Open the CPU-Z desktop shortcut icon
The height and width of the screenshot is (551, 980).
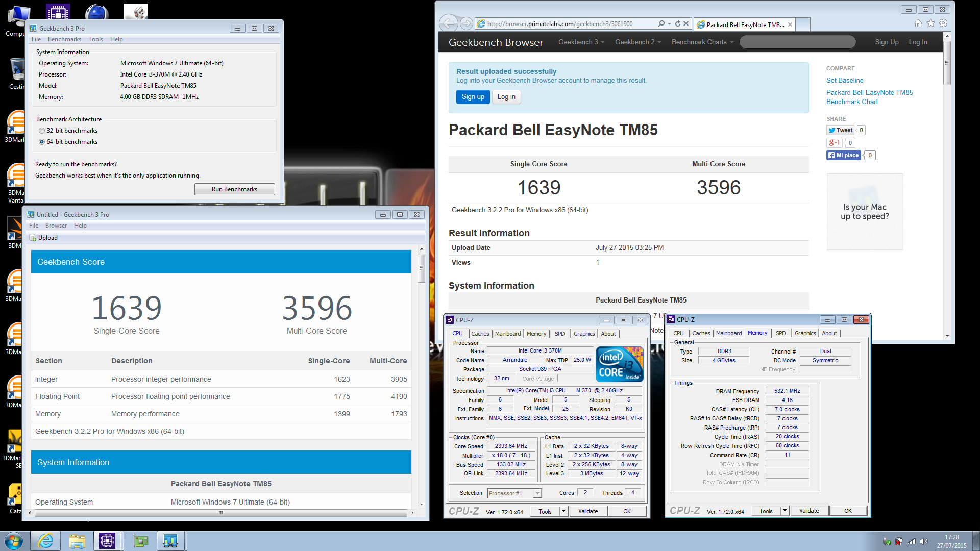coord(58,11)
